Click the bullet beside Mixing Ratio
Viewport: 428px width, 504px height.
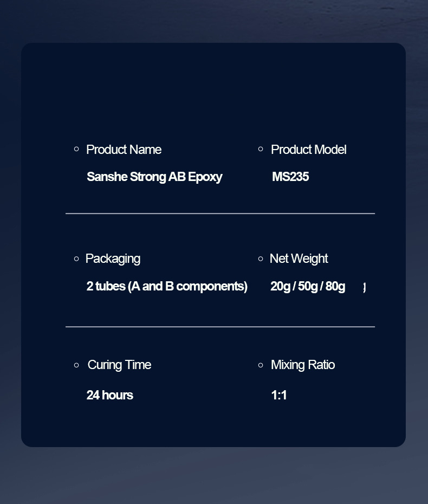(x=261, y=365)
